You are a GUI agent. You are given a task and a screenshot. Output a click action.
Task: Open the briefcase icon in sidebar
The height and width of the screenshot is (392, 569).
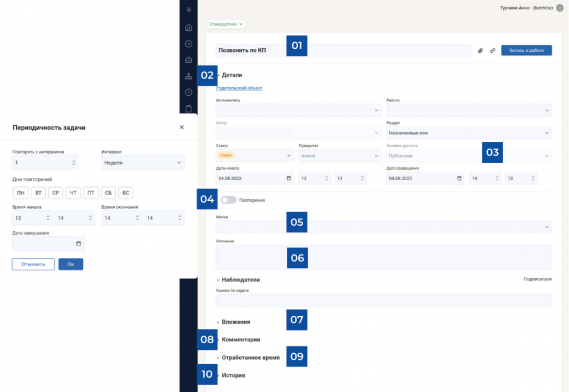188,60
